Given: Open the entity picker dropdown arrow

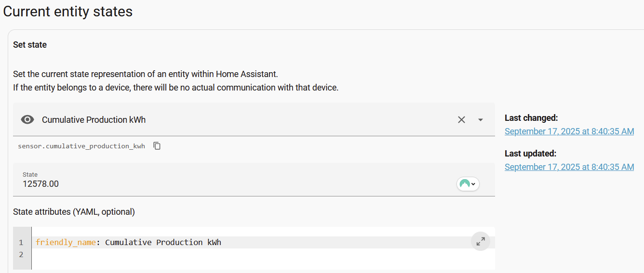Looking at the screenshot, I should point(480,120).
